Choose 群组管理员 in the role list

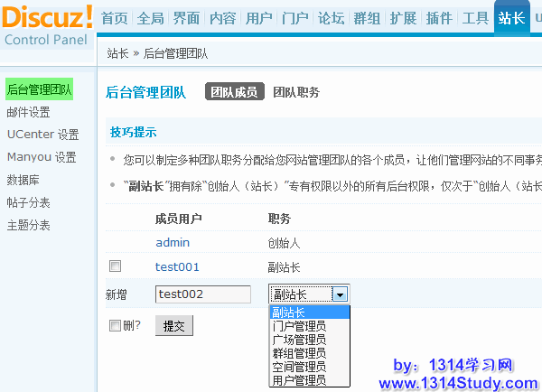(x=299, y=353)
